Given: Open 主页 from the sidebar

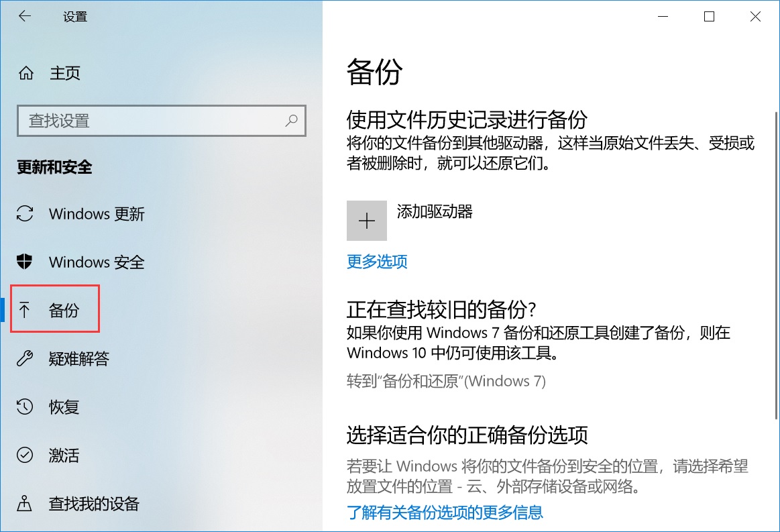Looking at the screenshot, I should pos(65,73).
